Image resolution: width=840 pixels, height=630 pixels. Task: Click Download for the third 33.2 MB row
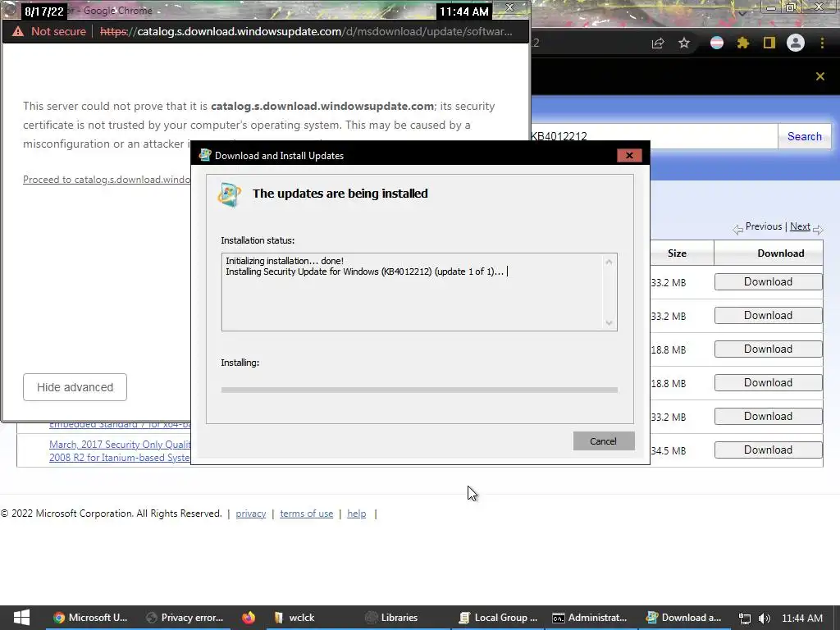(x=768, y=416)
